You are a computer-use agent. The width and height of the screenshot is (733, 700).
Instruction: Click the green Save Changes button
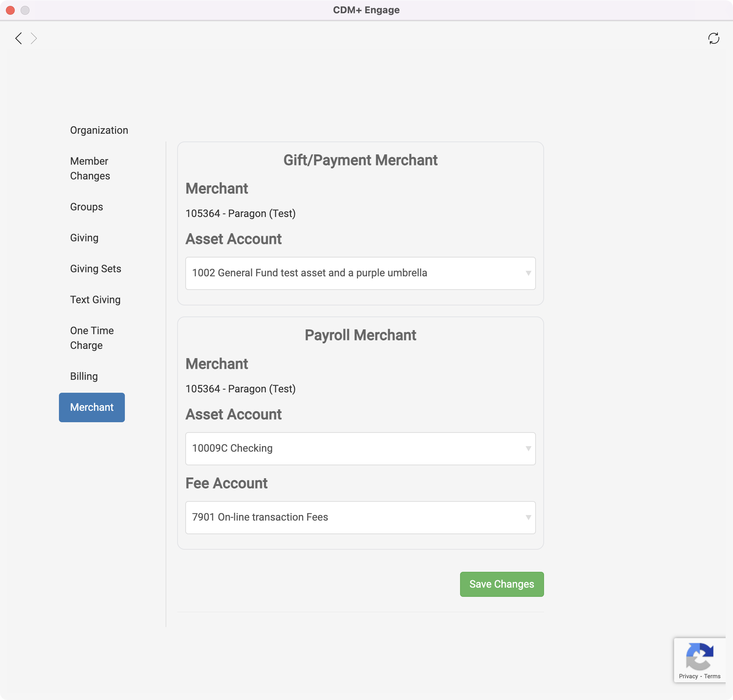point(501,584)
